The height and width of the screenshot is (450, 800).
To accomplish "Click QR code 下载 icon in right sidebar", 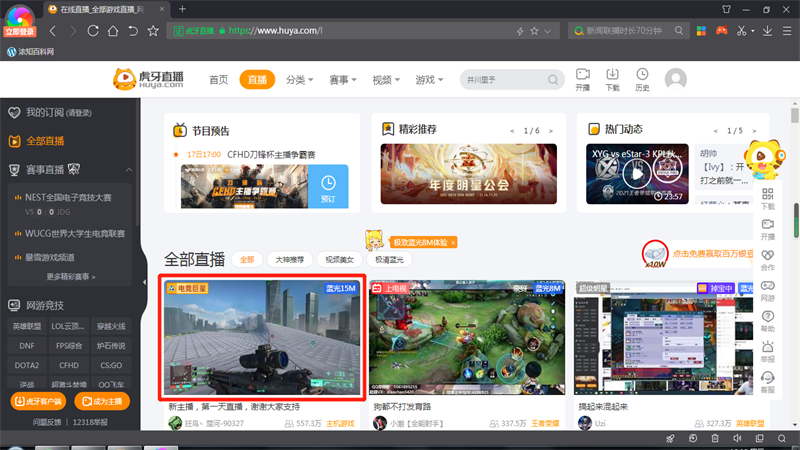I will click(767, 198).
